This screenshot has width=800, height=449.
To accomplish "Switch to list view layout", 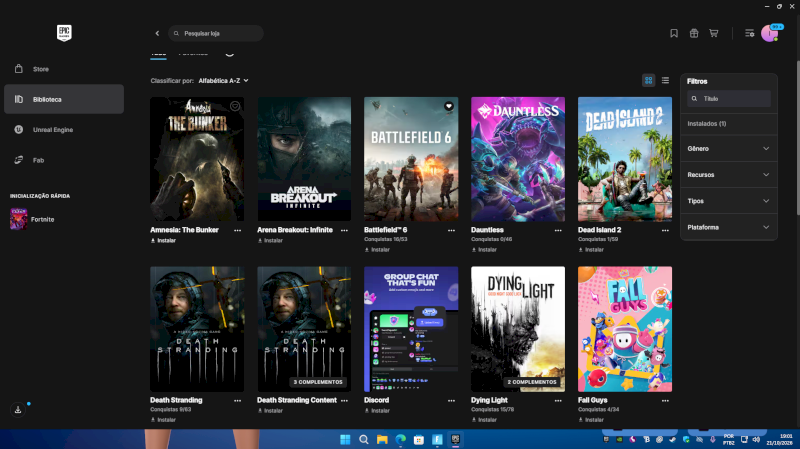I will click(x=665, y=81).
